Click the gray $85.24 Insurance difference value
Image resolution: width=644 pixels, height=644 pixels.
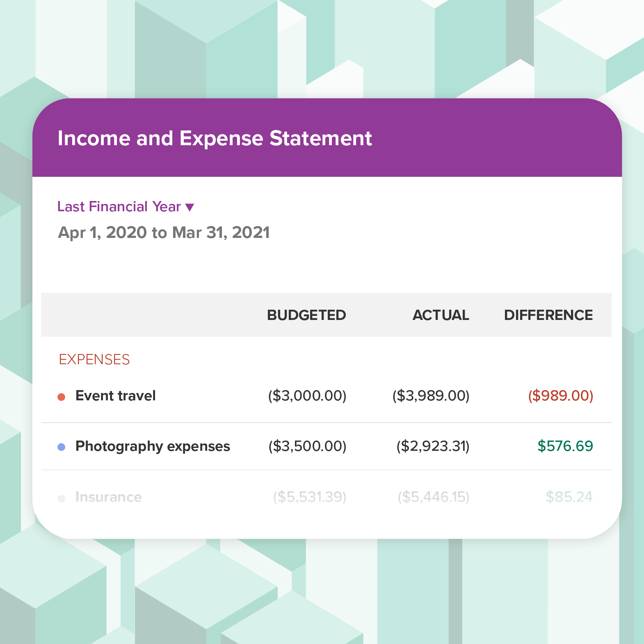click(x=569, y=497)
